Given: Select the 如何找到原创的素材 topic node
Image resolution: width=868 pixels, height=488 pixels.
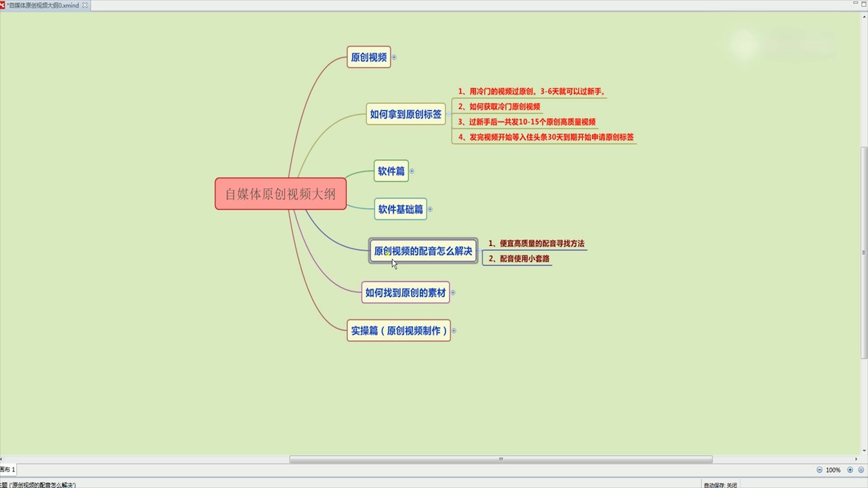Looking at the screenshot, I should point(406,293).
